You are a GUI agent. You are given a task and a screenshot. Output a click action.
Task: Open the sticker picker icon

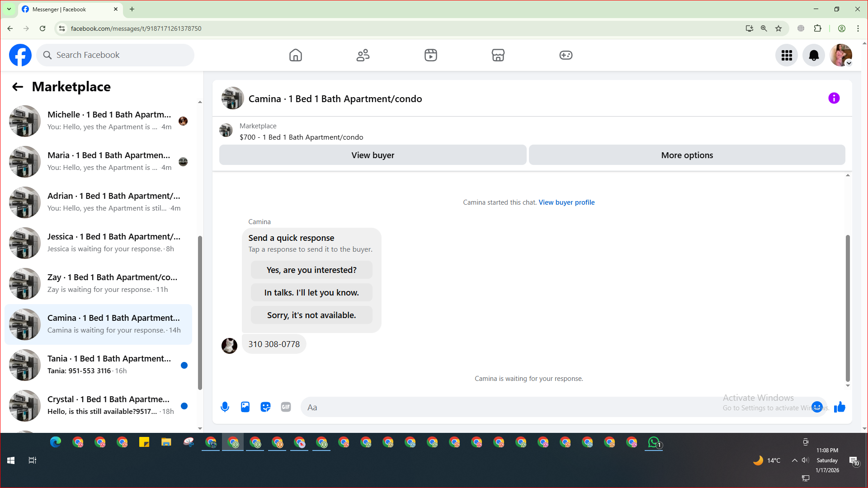pyautogui.click(x=265, y=407)
